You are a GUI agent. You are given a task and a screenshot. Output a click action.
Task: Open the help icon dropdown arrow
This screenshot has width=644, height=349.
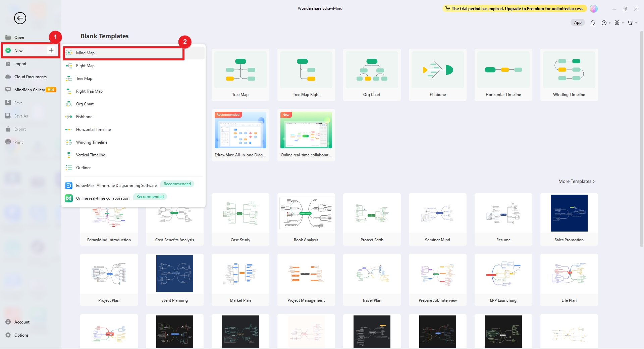coord(609,23)
